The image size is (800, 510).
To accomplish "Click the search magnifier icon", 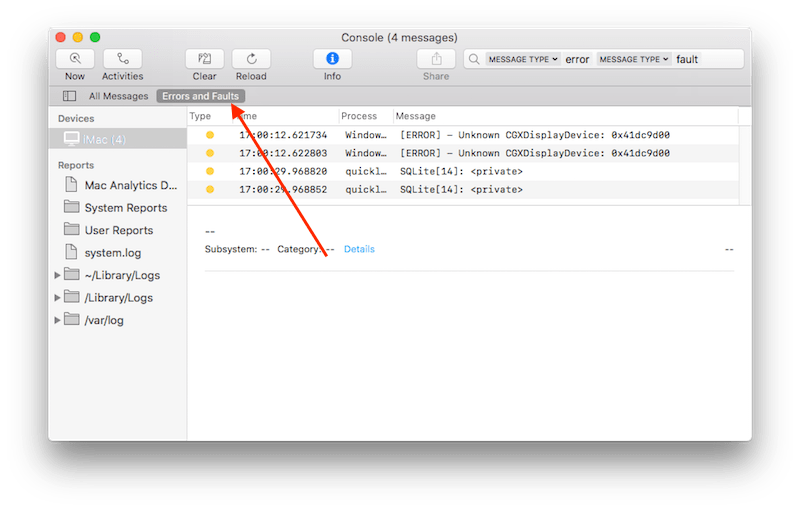I will (x=474, y=59).
